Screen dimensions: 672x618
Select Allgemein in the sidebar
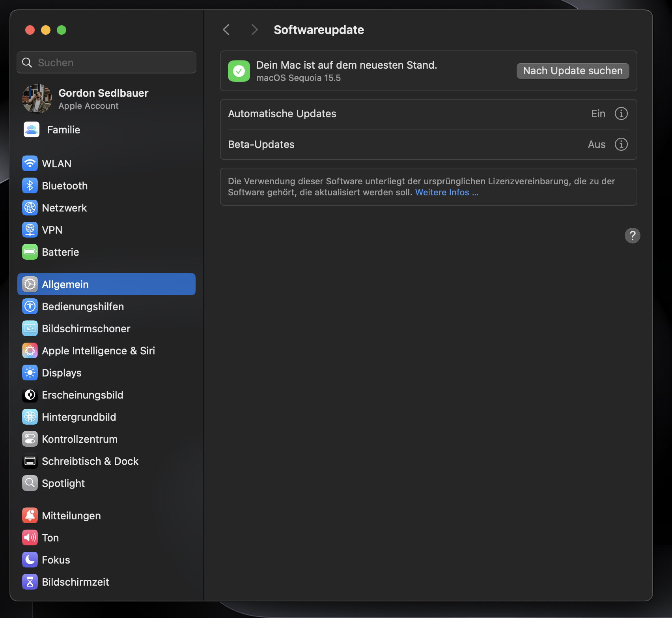point(66,284)
